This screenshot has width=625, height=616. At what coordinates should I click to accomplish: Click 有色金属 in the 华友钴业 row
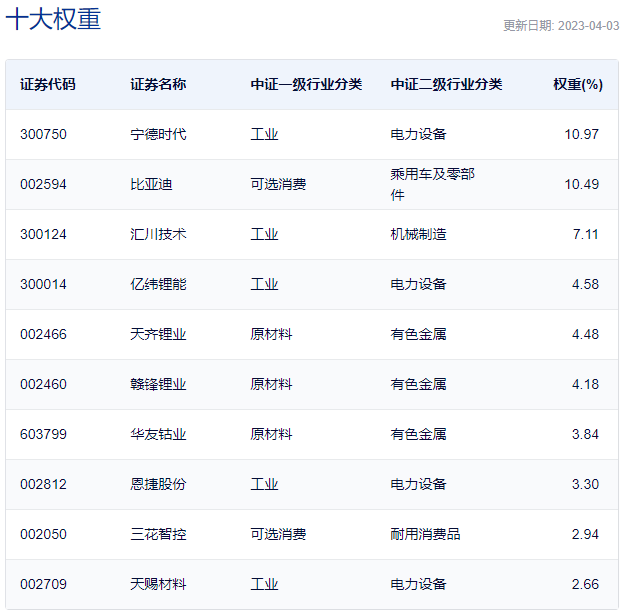click(419, 435)
